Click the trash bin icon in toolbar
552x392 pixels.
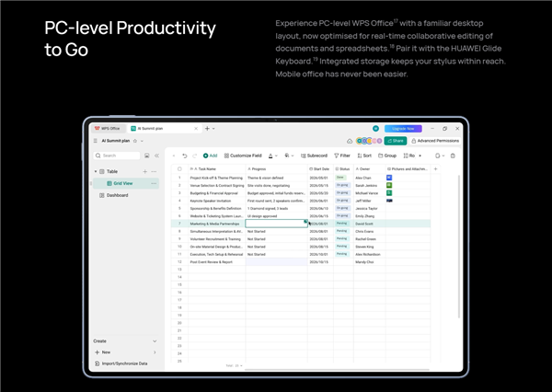pos(453,156)
